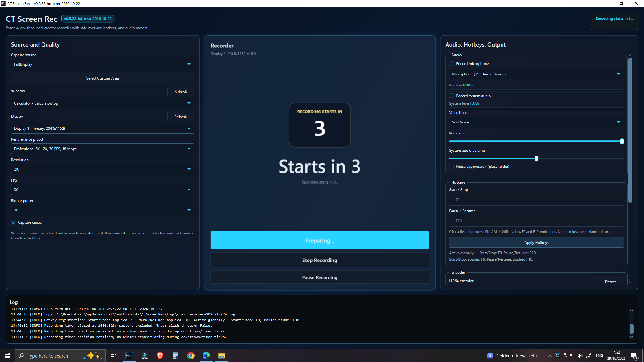This screenshot has height=362, width=644.
Task: Refresh the Display list
Action: pos(180,117)
